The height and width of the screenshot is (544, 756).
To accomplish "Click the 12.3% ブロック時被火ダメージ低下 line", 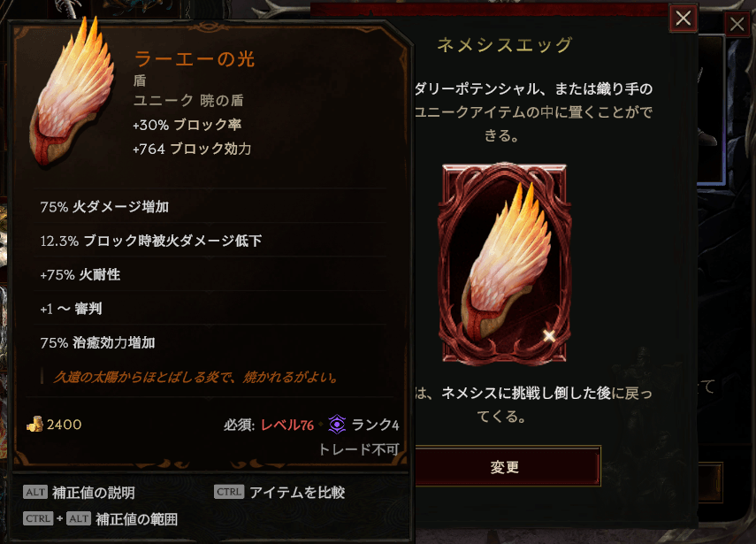I will point(151,241).
